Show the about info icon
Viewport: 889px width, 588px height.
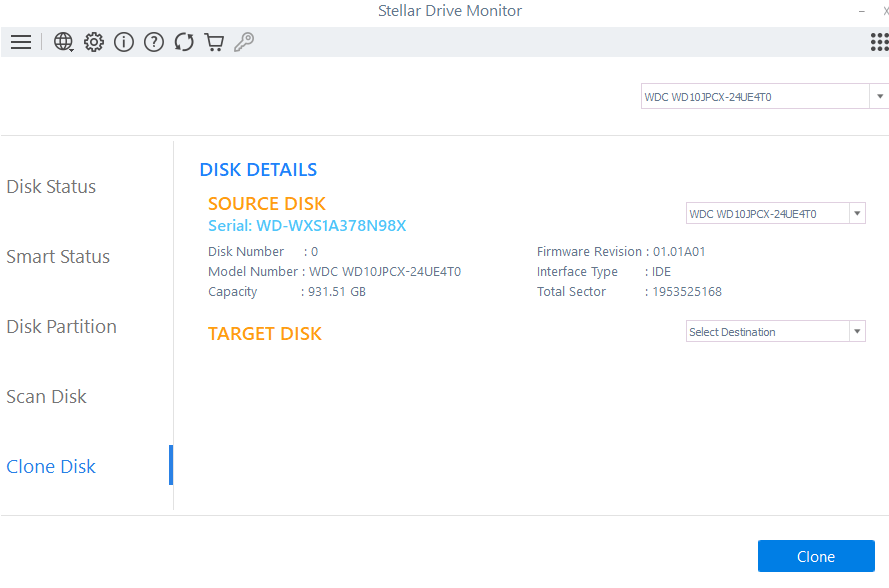tap(124, 42)
